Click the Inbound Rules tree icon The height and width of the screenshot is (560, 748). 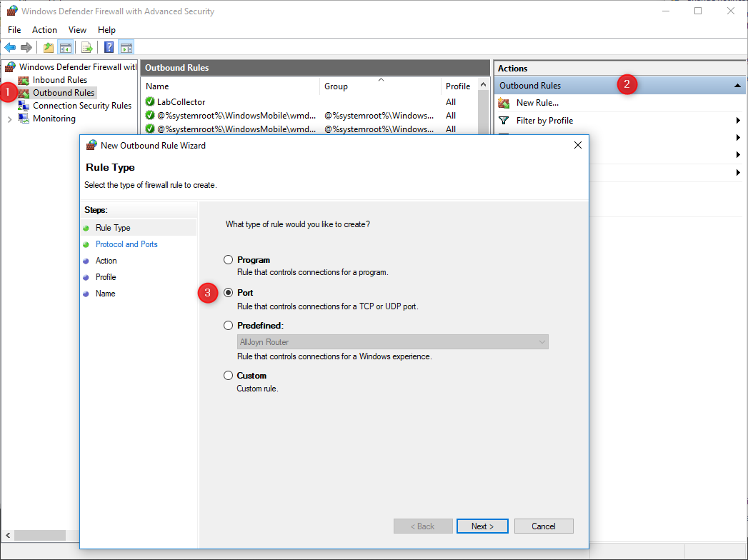[24, 80]
